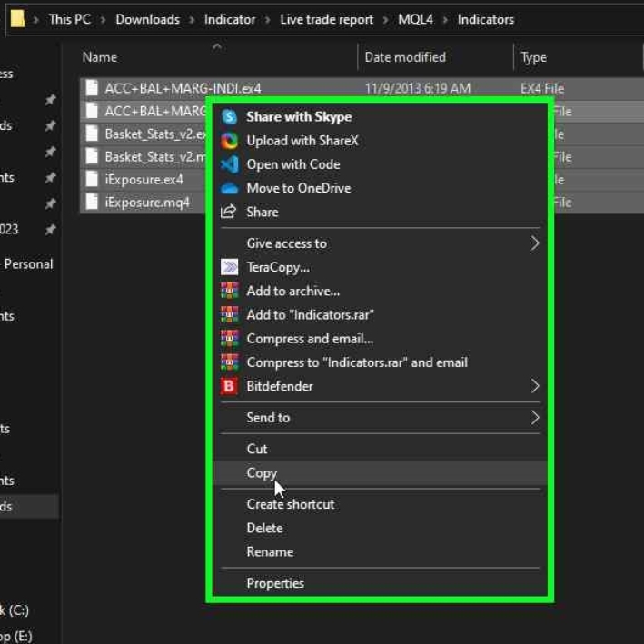644x644 pixels.
Task: Click file icon of iExposure.ex4
Action: coord(92,180)
